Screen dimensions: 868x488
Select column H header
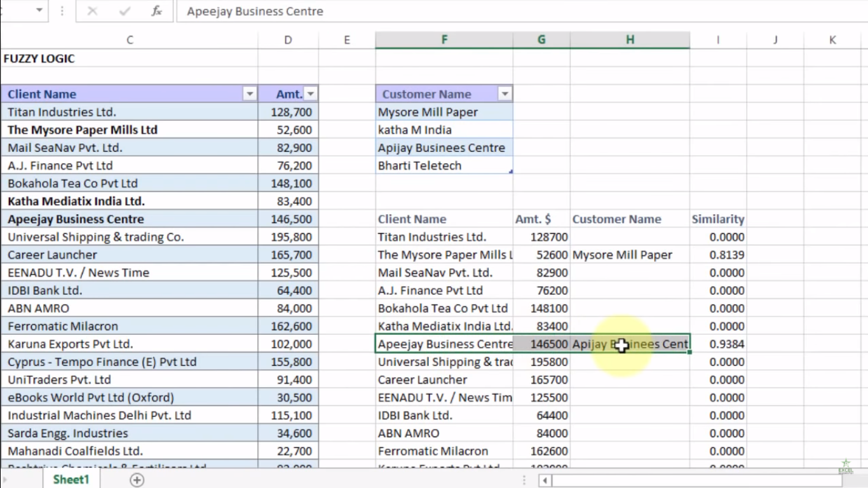(x=630, y=40)
